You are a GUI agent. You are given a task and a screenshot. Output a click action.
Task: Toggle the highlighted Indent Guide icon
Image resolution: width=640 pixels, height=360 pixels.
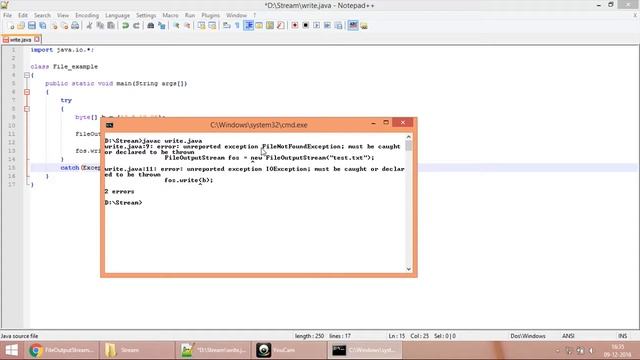click(249, 26)
